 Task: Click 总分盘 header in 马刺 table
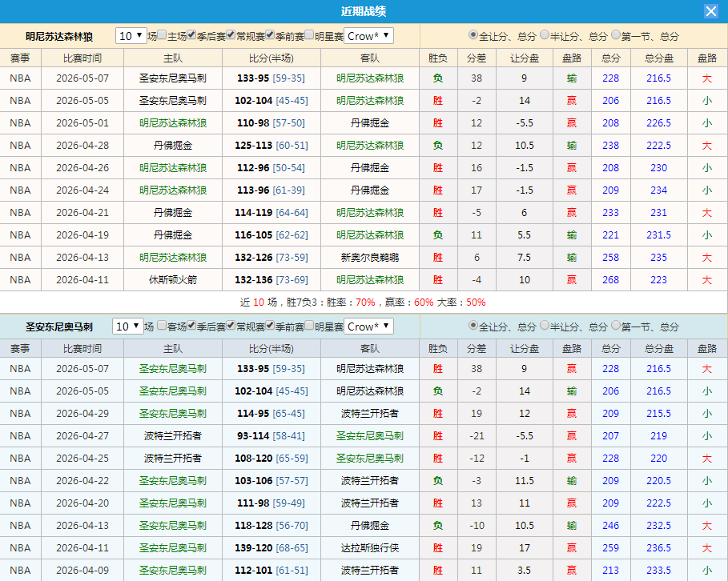pyautogui.click(x=658, y=348)
